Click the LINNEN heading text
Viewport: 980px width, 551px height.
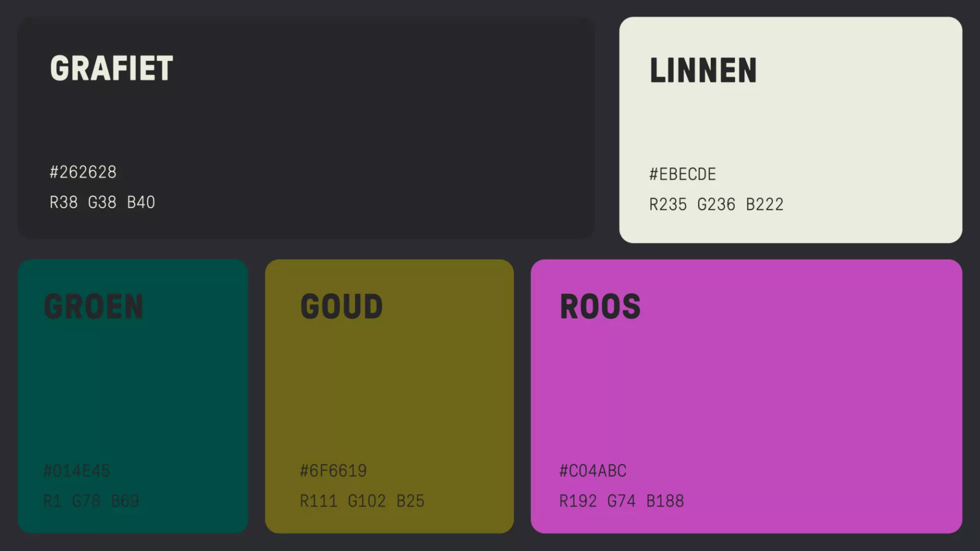(703, 70)
